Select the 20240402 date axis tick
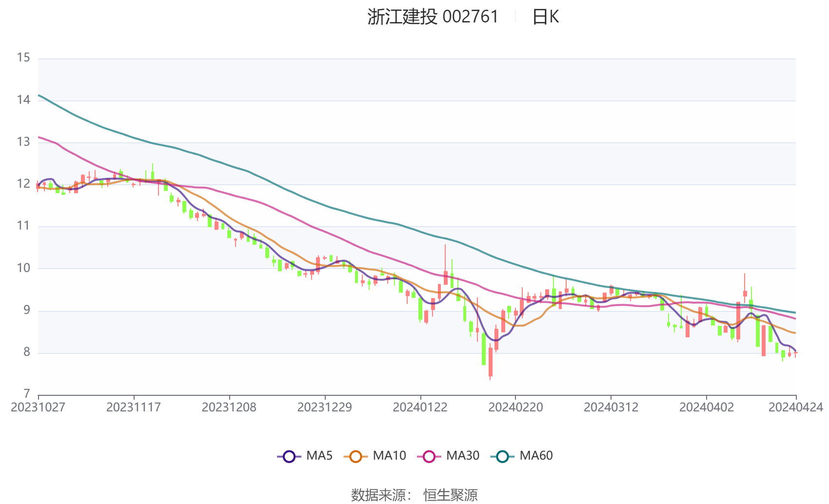Image resolution: width=829 pixels, height=504 pixels. (x=707, y=407)
